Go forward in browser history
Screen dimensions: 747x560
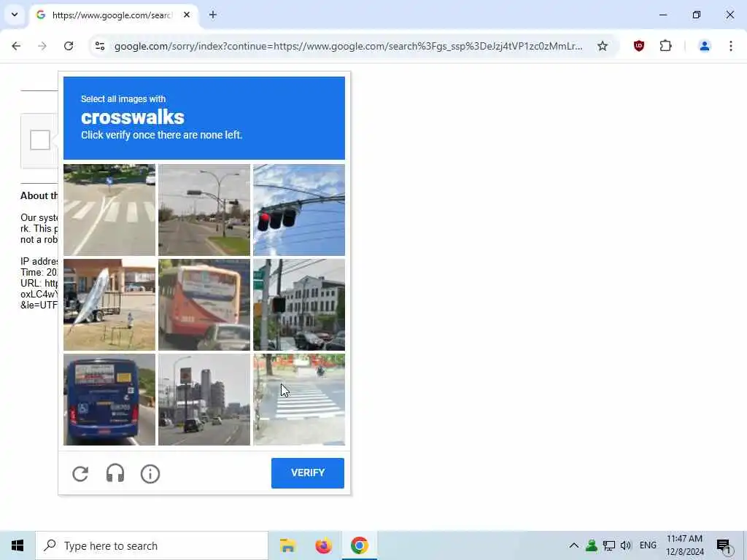42,46
